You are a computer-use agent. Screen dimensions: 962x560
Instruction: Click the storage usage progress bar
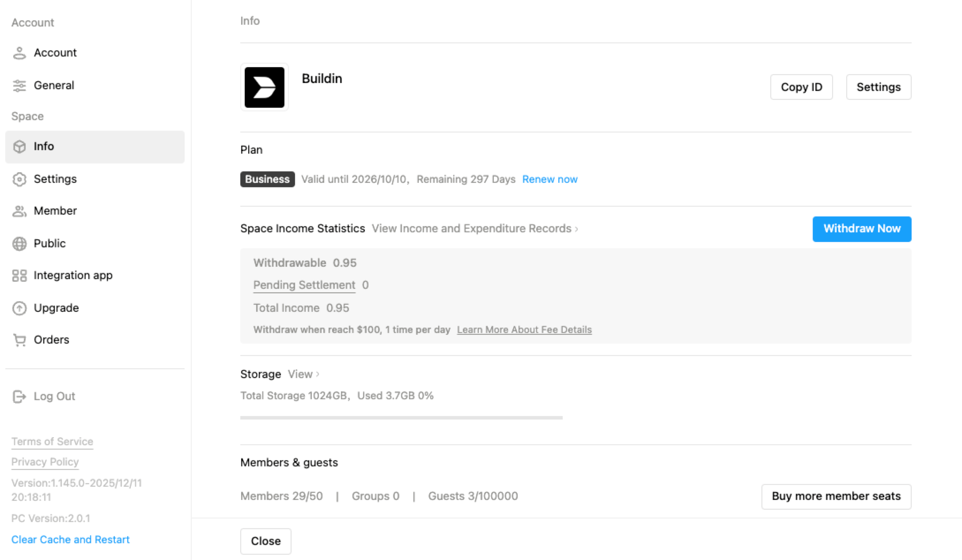(401, 417)
